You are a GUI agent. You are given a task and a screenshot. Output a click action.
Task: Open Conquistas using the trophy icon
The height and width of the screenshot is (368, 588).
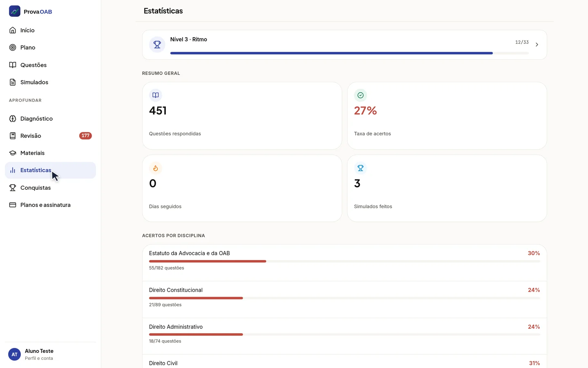[x=13, y=188]
